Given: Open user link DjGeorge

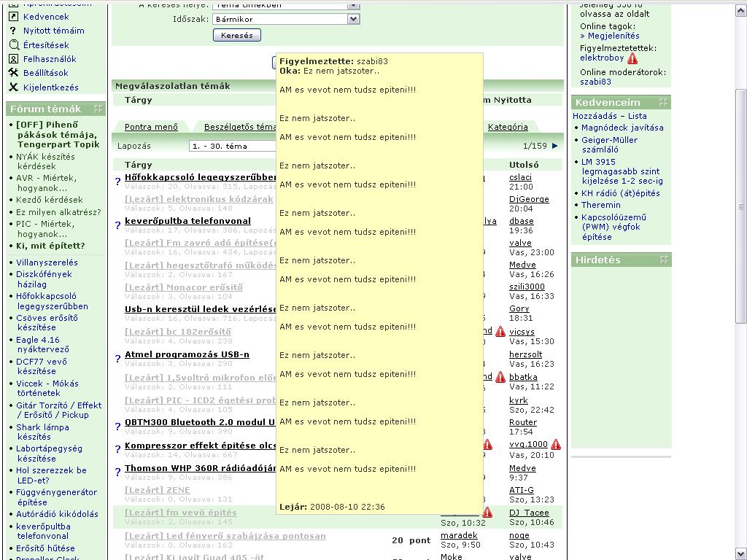Looking at the screenshot, I should pos(529,199).
